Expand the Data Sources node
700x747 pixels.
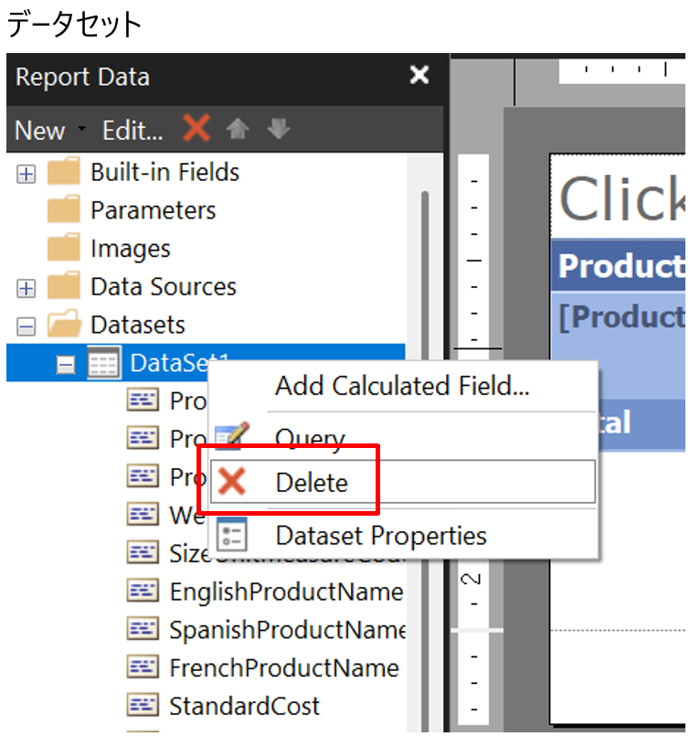(27, 288)
